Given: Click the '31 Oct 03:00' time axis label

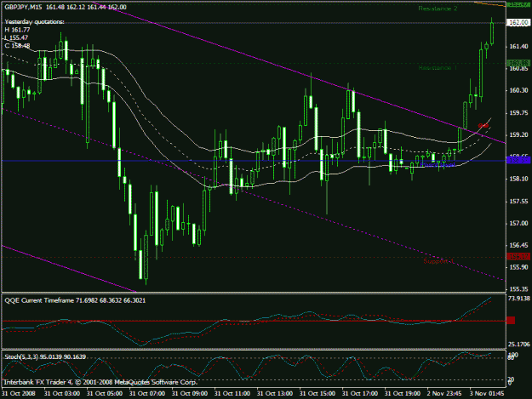Looking at the screenshot, I should point(62,394).
